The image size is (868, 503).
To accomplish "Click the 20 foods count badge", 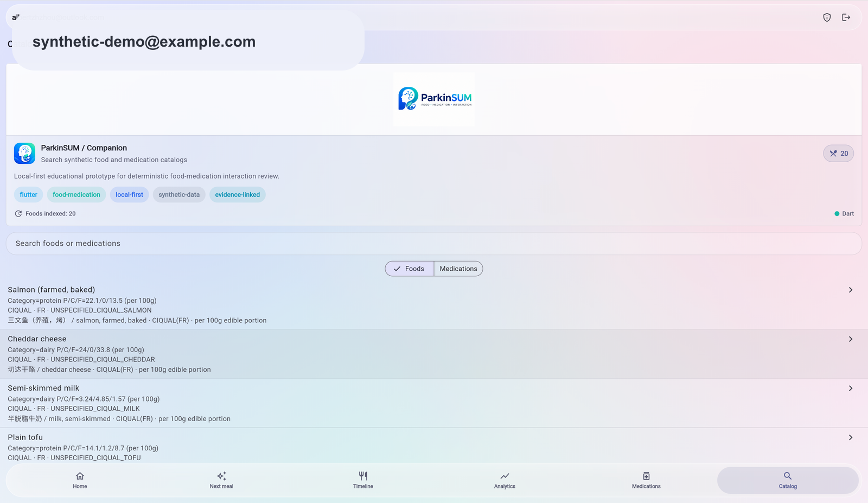I will pyautogui.click(x=839, y=154).
